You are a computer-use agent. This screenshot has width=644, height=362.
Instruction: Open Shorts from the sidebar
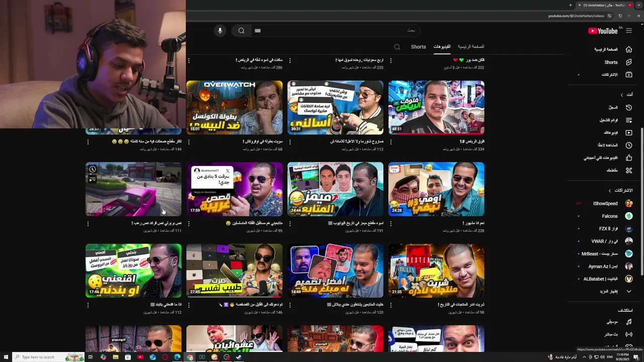(618, 62)
